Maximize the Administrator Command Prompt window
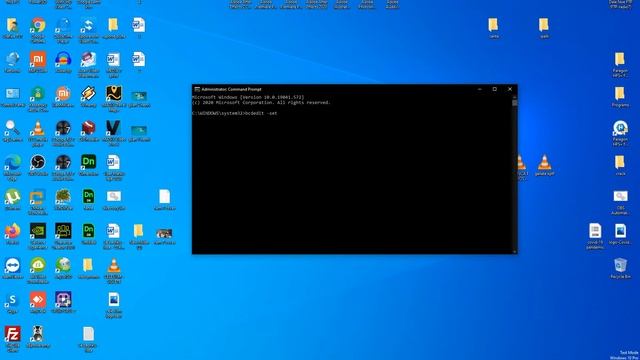Screen dimensions: 640x360 pos(495,89)
